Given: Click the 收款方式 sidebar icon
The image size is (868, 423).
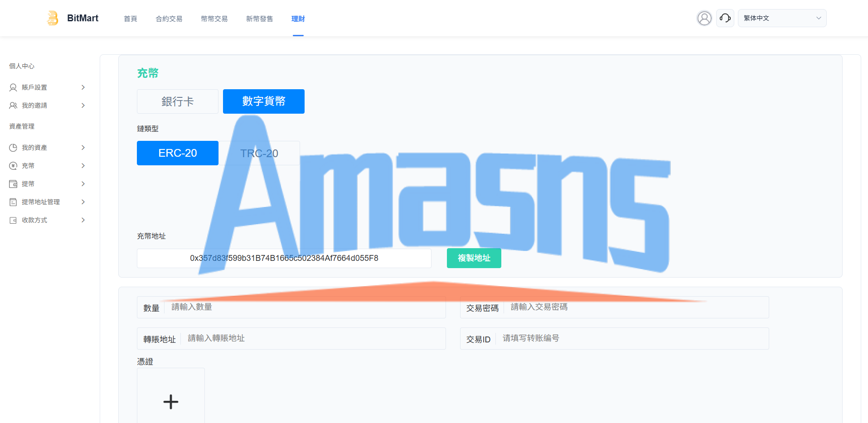Looking at the screenshot, I should (13, 220).
